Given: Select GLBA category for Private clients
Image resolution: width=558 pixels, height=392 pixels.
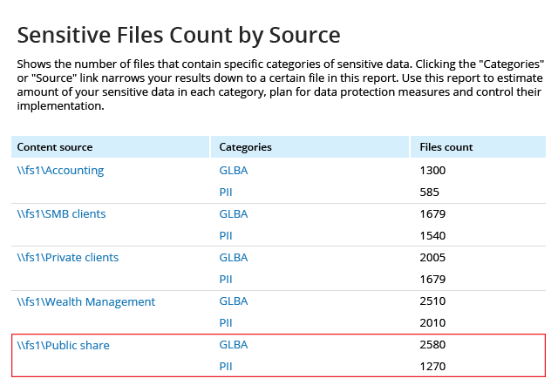Looking at the screenshot, I should (x=234, y=258).
